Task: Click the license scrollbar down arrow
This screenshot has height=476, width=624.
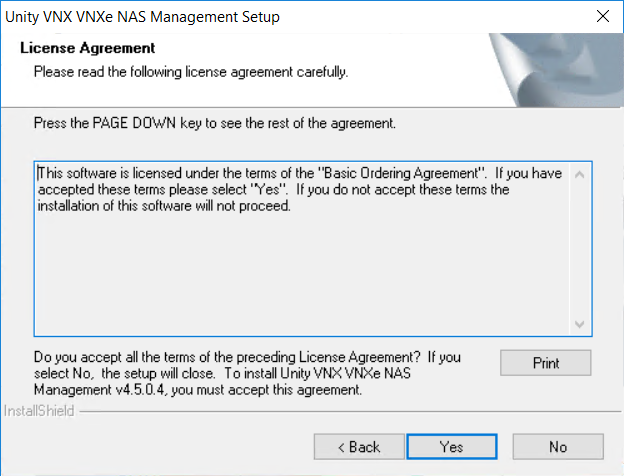Action: (580, 324)
